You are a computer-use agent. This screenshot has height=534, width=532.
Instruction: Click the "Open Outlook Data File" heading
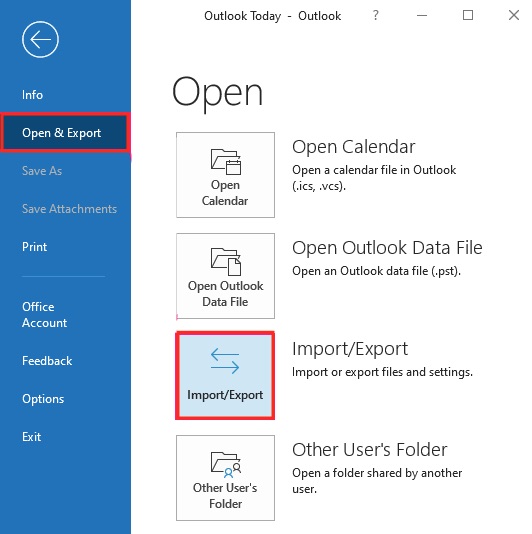point(387,248)
